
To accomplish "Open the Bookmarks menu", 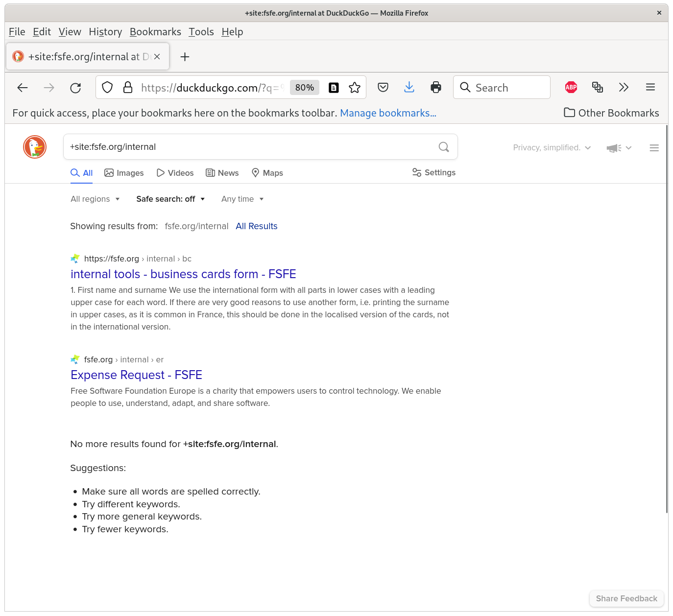I will pos(155,32).
